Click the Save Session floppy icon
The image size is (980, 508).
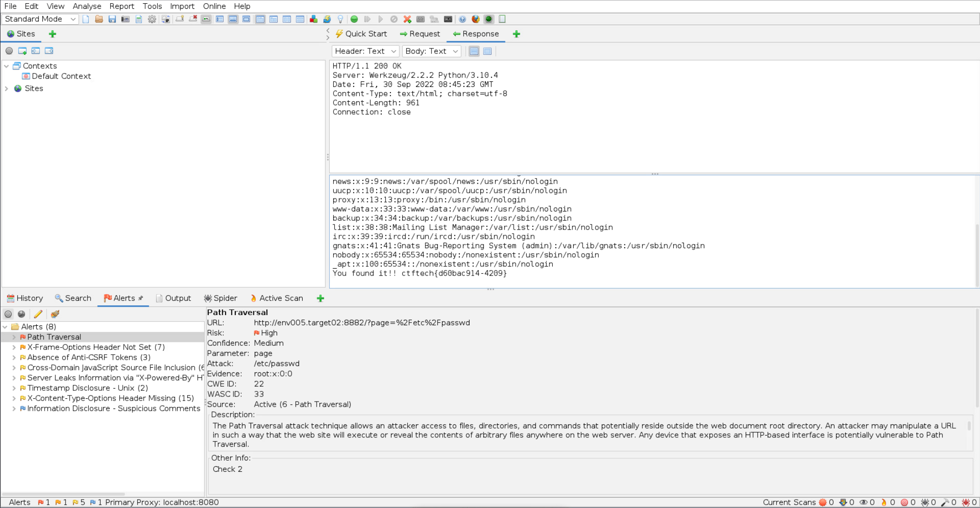pos(112,19)
